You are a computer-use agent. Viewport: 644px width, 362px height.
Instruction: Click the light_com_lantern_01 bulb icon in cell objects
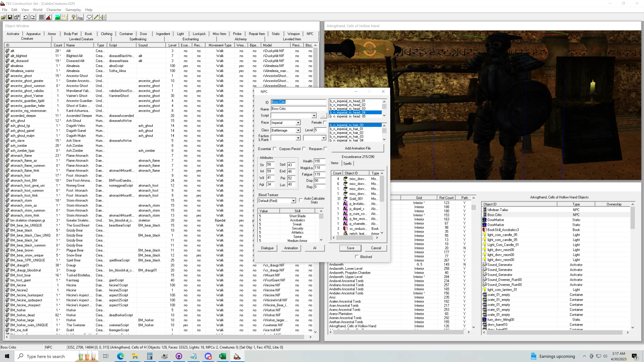click(x=485, y=290)
